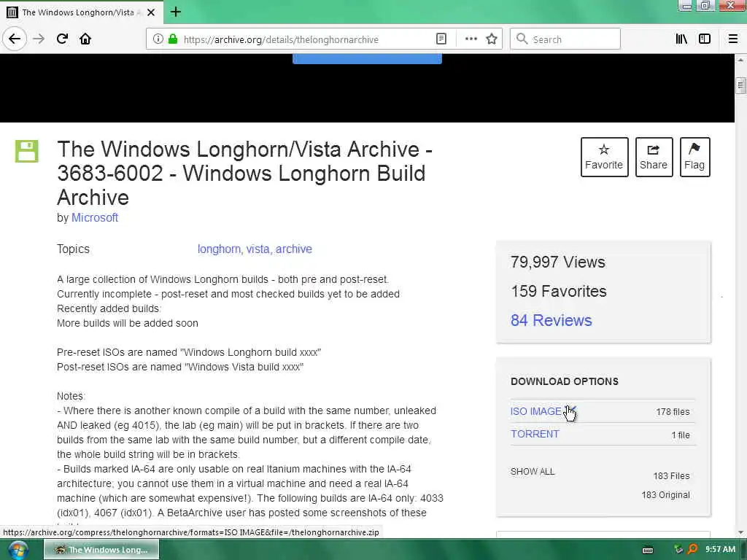Click scrollbar up arrow
The height and width of the screenshot is (560, 747).
click(x=740, y=60)
